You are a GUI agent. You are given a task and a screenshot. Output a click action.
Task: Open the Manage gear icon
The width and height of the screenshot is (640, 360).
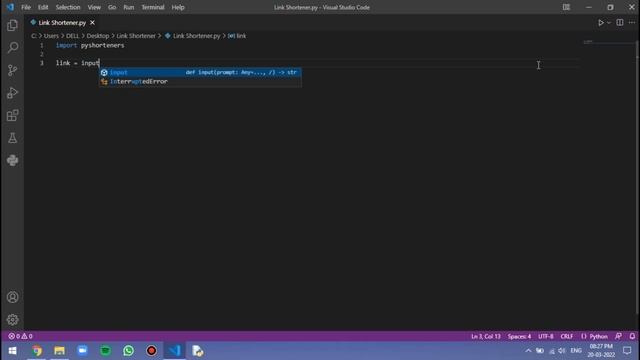click(x=12, y=320)
